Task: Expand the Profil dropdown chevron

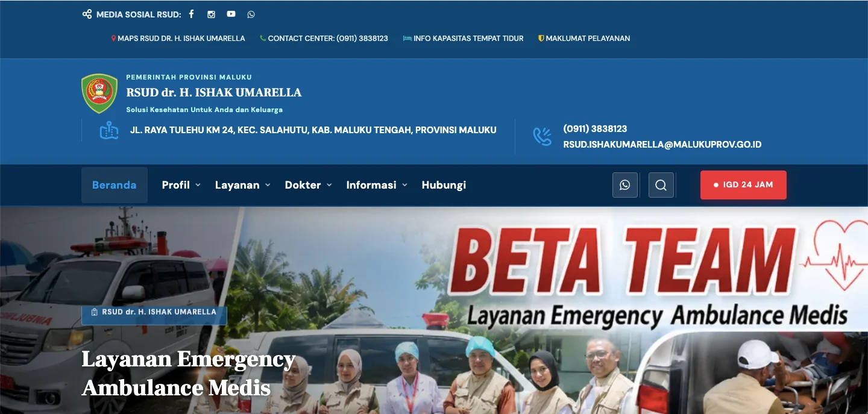Action: tap(198, 185)
